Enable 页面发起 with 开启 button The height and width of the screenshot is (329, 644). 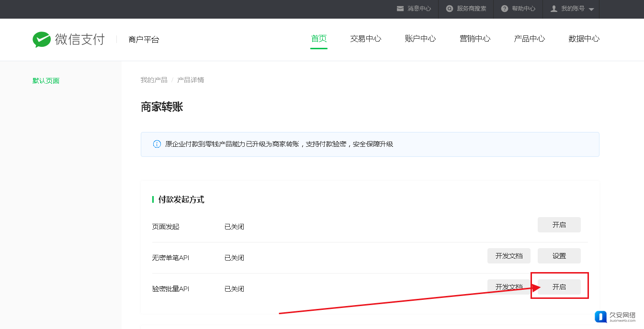(x=559, y=225)
